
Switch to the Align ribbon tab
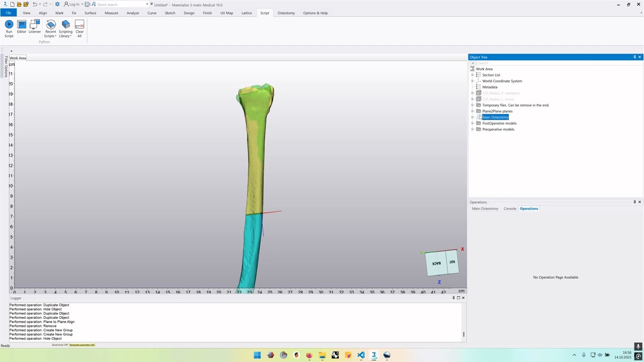coord(43,13)
